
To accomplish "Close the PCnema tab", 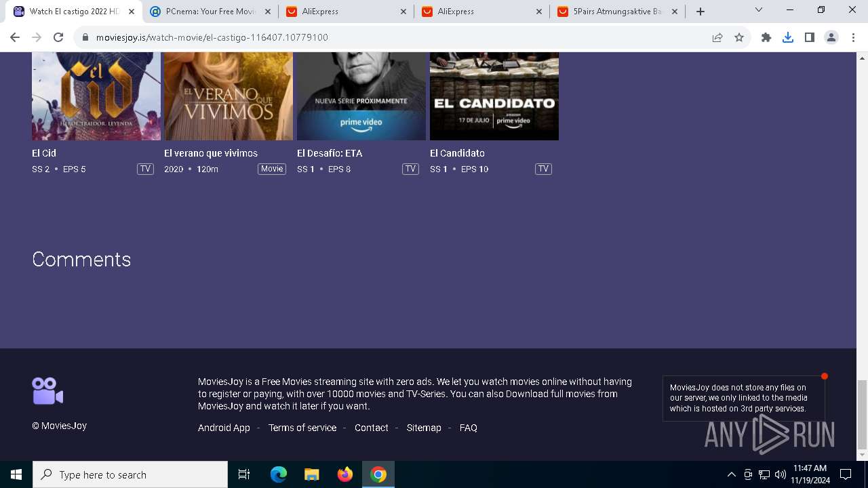I will 267,12.
